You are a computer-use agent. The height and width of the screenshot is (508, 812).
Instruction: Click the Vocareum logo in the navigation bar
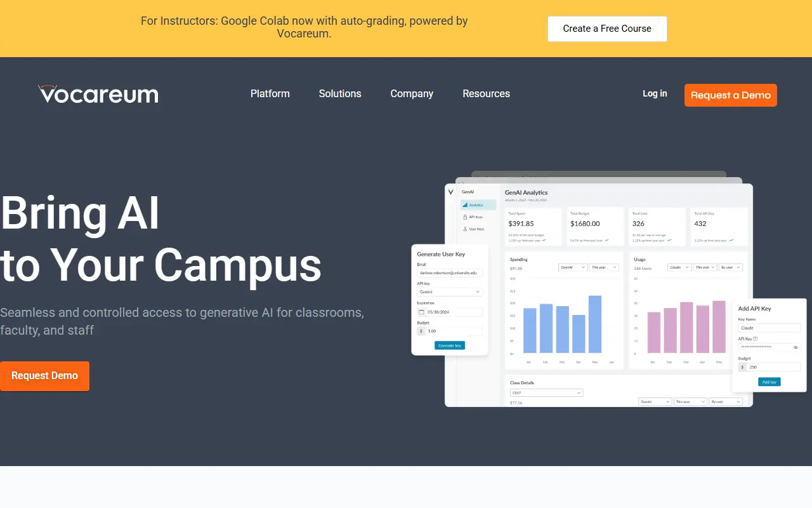click(98, 94)
